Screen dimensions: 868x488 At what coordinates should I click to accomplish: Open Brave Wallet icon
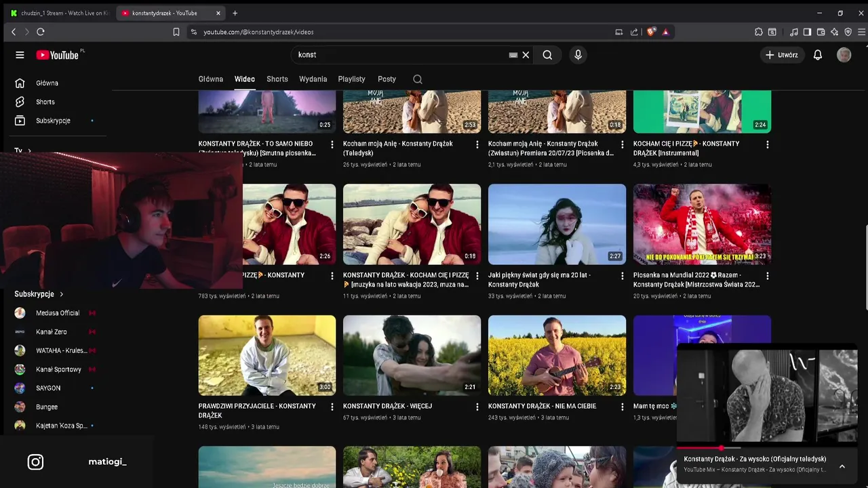pos(821,32)
